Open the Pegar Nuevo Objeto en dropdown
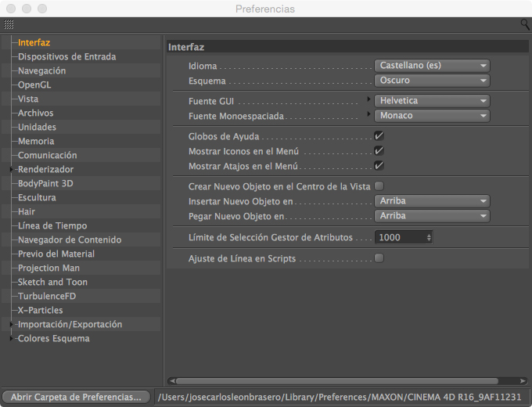This screenshot has height=407, width=532. pyautogui.click(x=432, y=216)
